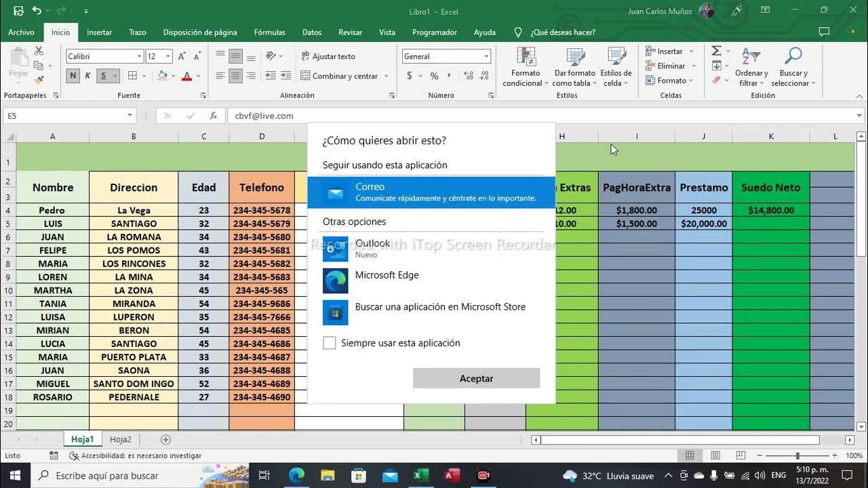Open the Calibri font name dropdown
The image size is (868, 488).
click(x=139, y=56)
